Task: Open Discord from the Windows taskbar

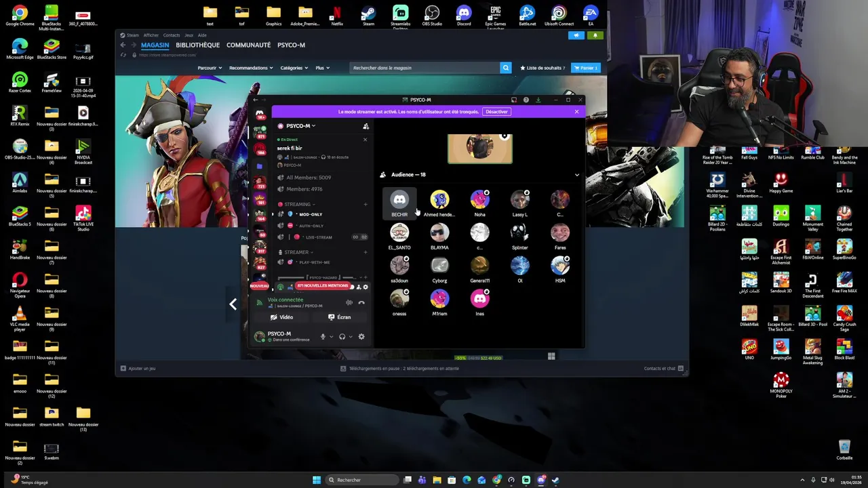Action: [540, 480]
